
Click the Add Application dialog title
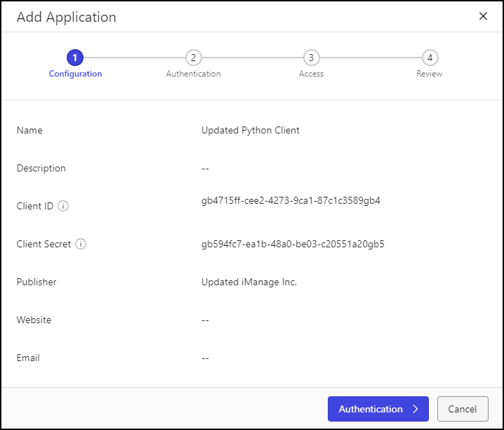[x=67, y=17]
